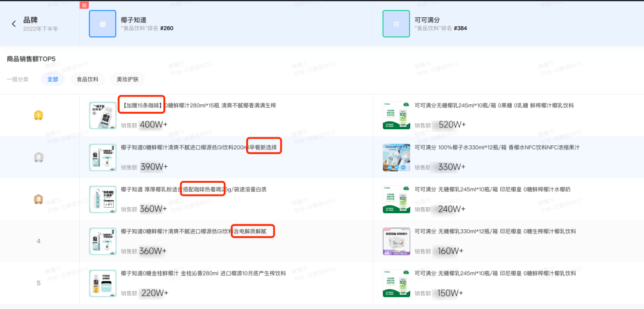Click the gold rank 1 medal icon
Image resolution: width=644 pixels, height=309 pixels.
click(39, 116)
